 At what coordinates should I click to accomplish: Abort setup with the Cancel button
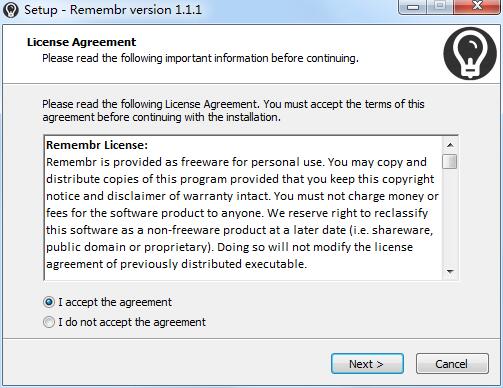(452, 364)
